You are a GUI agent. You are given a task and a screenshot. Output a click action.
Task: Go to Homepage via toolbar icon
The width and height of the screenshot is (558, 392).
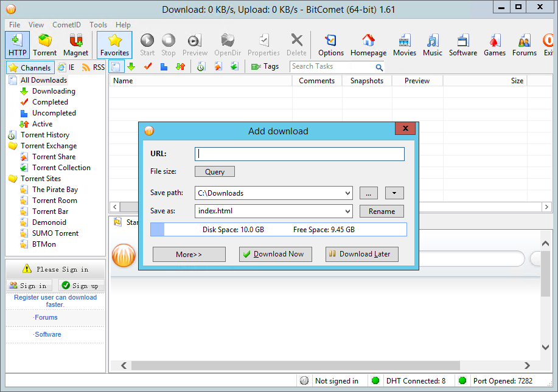pyautogui.click(x=368, y=45)
